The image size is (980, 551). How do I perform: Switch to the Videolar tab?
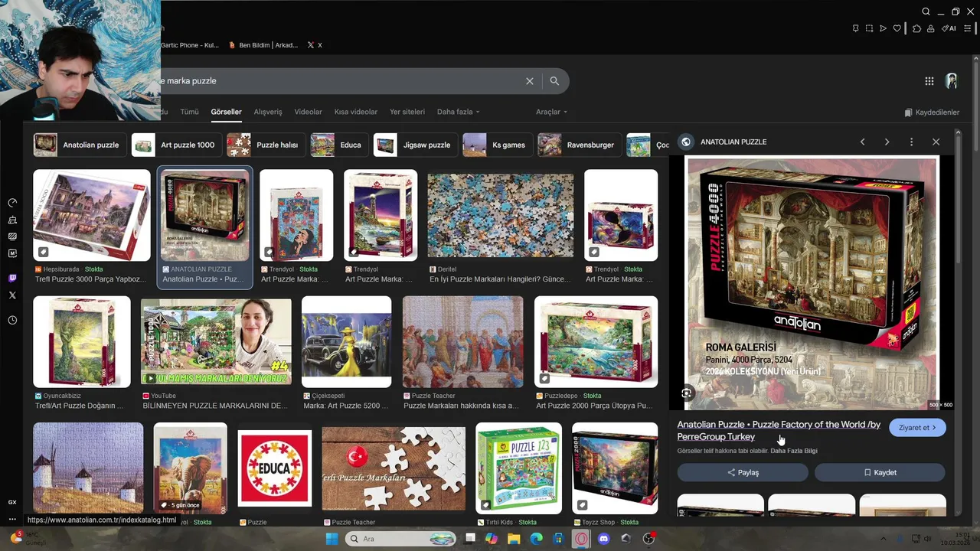[308, 112]
